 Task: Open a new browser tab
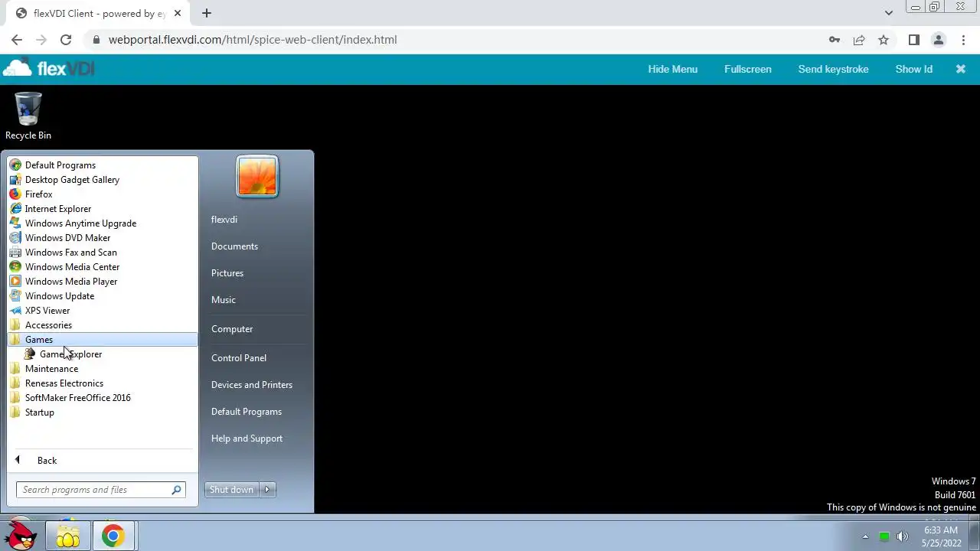pyautogui.click(x=207, y=13)
